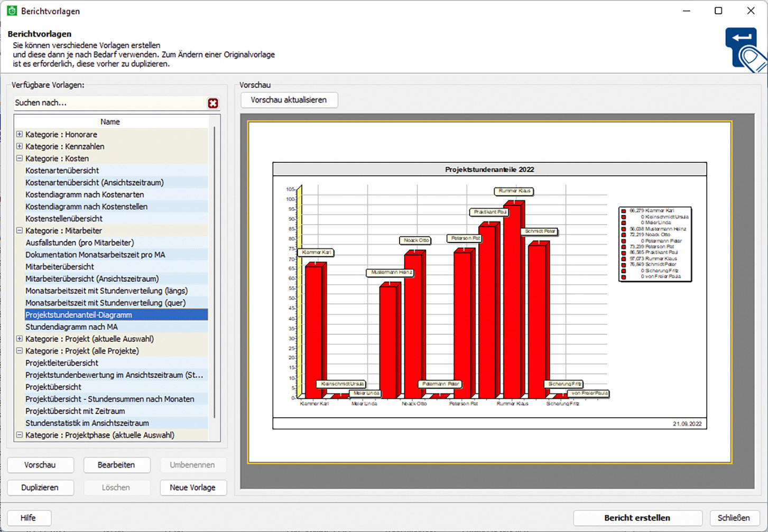Screen dimensions: 768x532
Task: Create a new template with Neue Vorlage
Action: click(x=193, y=487)
